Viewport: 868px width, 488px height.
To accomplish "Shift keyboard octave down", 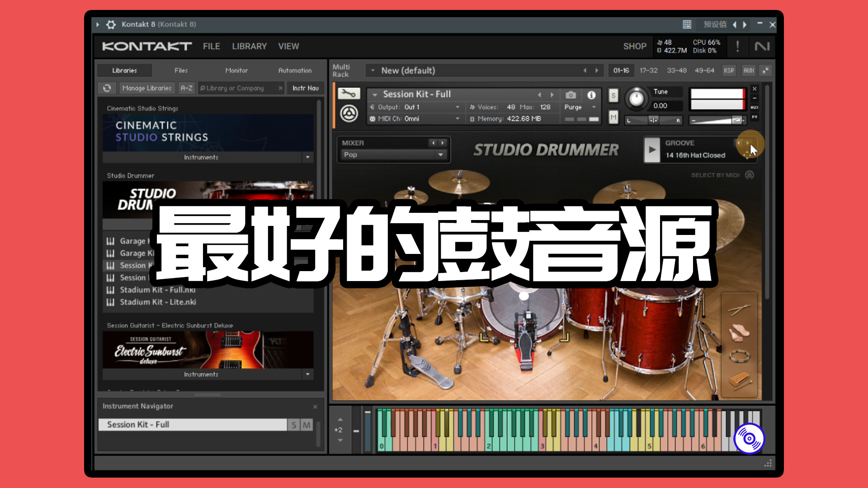I will click(x=340, y=440).
